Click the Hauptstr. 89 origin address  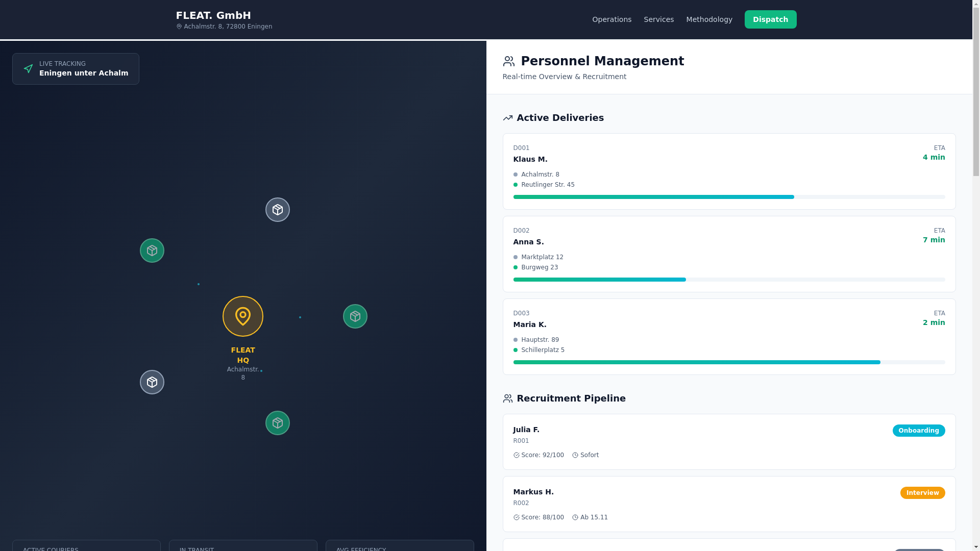pyautogui.click(x=540, y=340)
